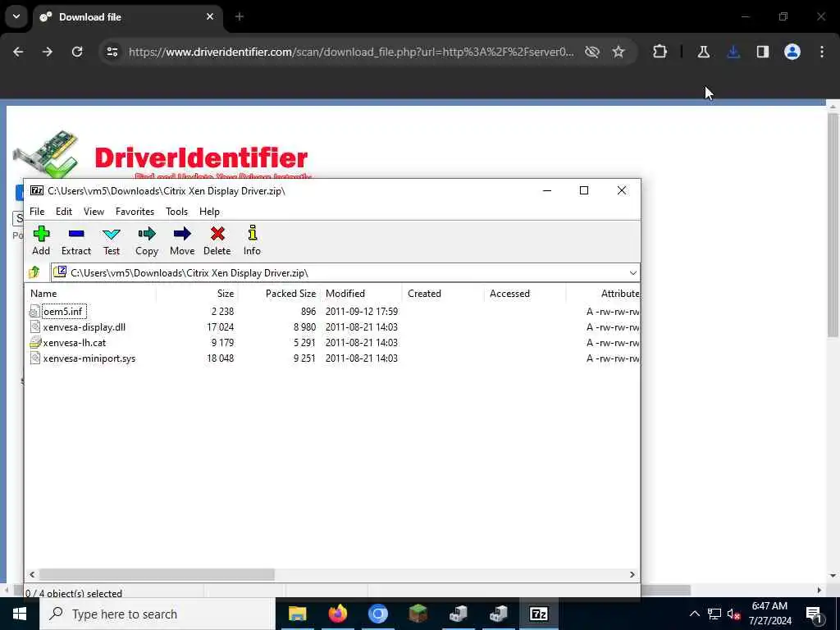Click the 7z icon in the title bar
This screenshot has width=840, height=630.
[x=36, y=190]
